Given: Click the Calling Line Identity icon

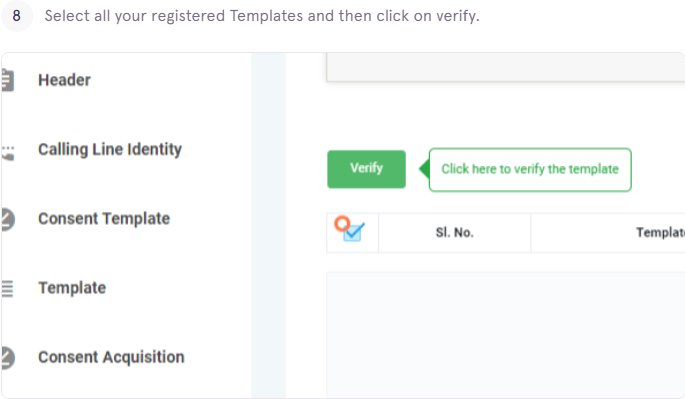Looking at the screenshot, I should coord(8,153).
